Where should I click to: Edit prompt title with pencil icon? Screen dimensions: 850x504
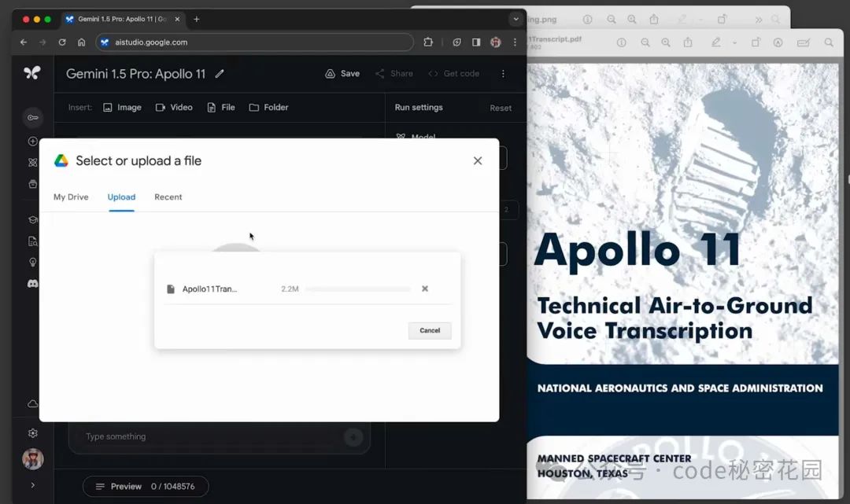click(x=220, y=74)
